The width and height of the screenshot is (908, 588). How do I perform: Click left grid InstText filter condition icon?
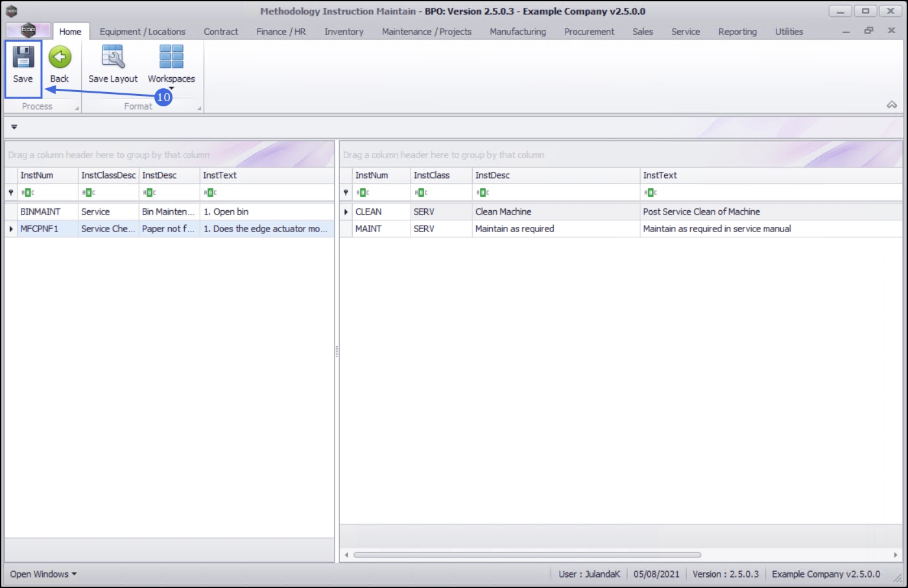point(211,193)
